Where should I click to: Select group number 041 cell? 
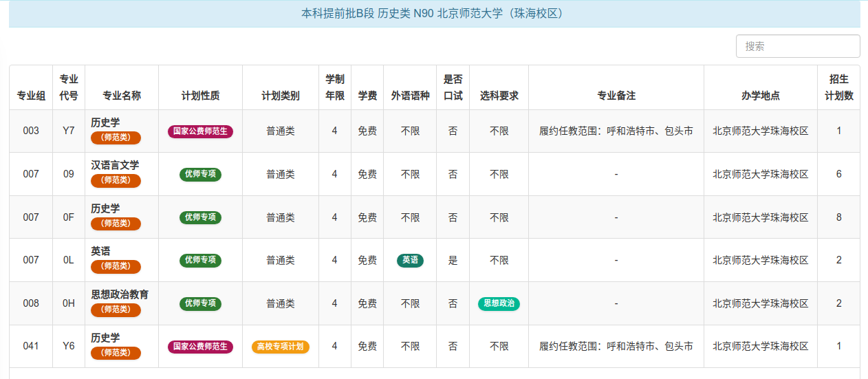click(x=31, y=347)
